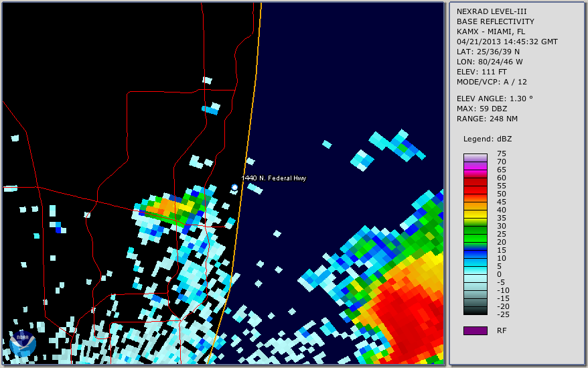The width and height of the screenshot is (588, 368).
Task: Click the '50' legend value
Action: coord(502,194)
